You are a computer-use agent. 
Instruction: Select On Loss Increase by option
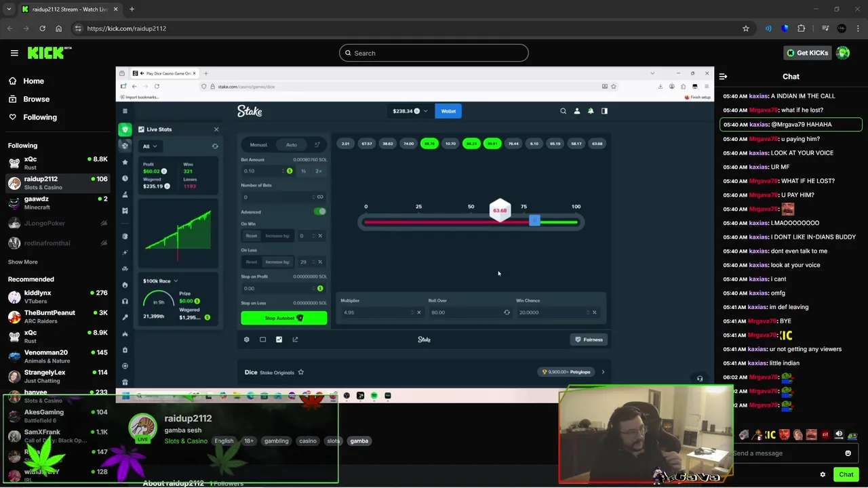(277, 262)
